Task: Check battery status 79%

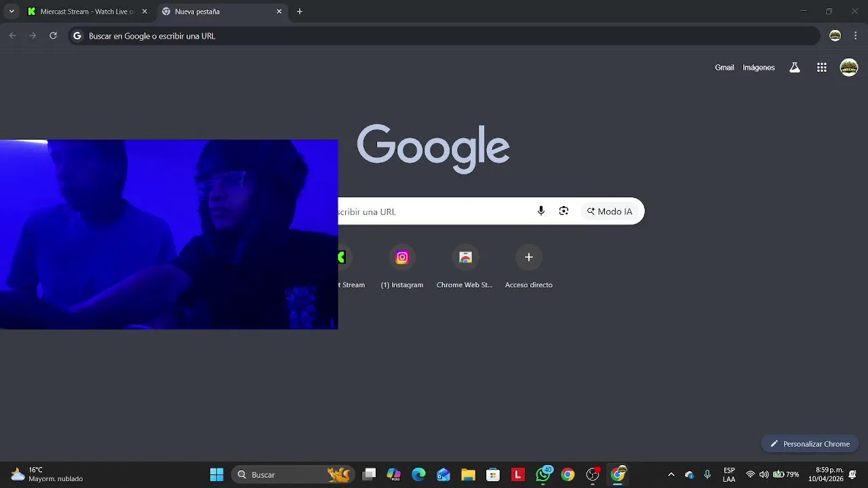Action: [786, 474]
